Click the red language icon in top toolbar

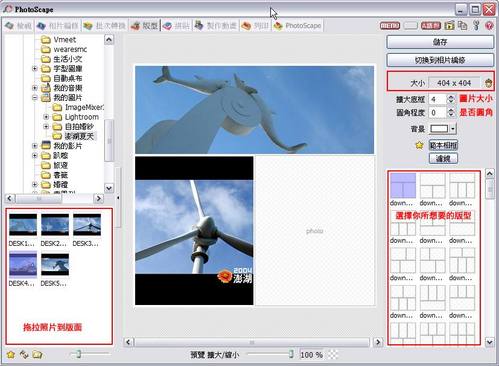point(431,26)
